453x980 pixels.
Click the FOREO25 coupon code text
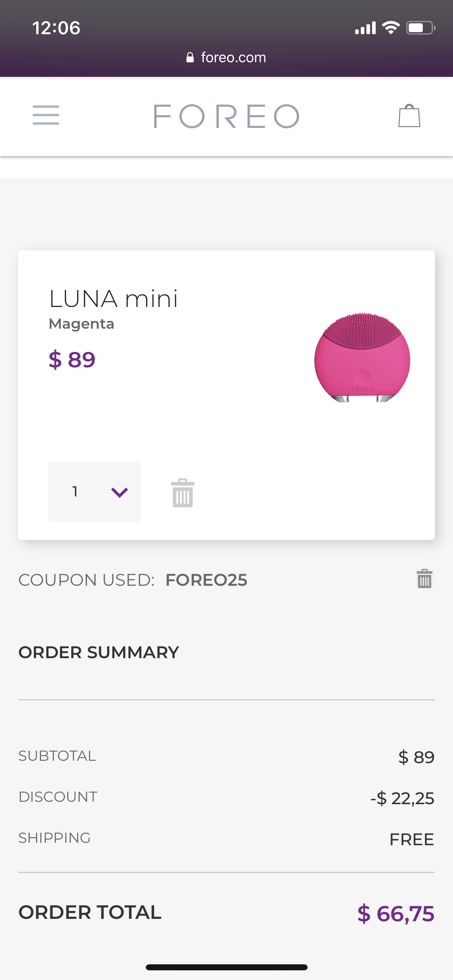[x=206, y=580]
